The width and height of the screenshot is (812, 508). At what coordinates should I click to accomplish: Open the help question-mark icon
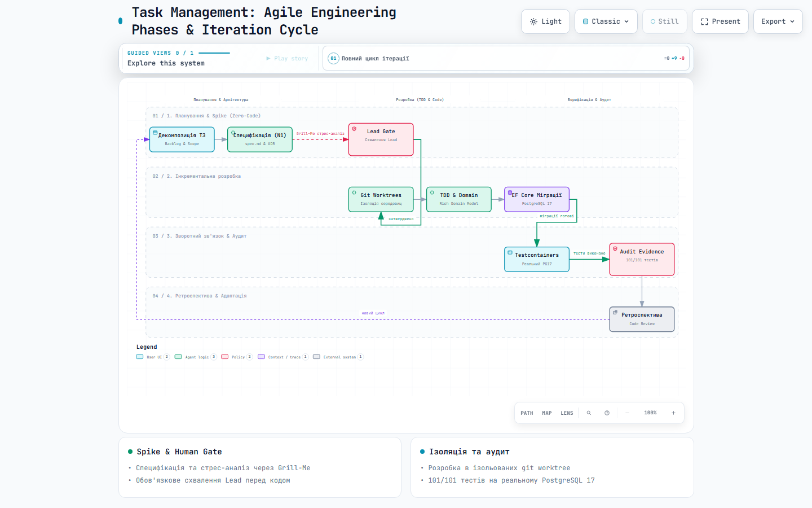(607, 413)
